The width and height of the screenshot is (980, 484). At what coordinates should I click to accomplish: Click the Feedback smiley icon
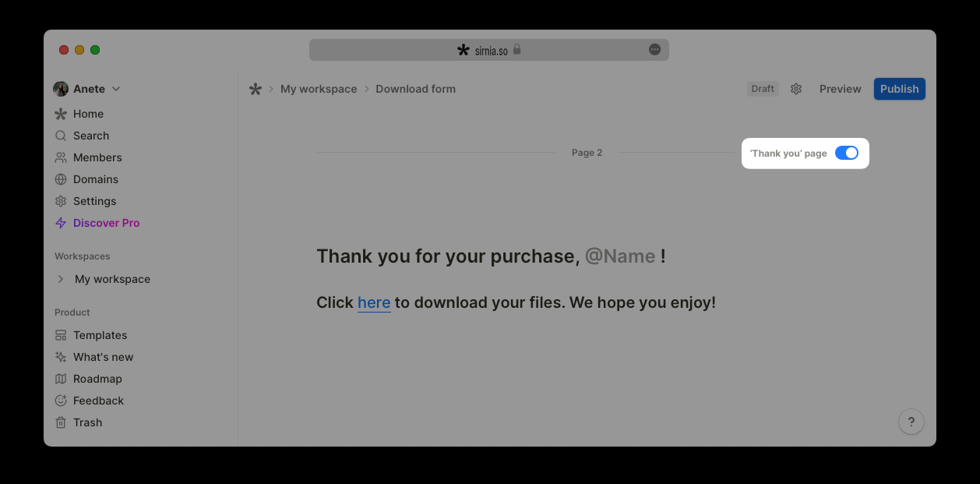[61, 401]
